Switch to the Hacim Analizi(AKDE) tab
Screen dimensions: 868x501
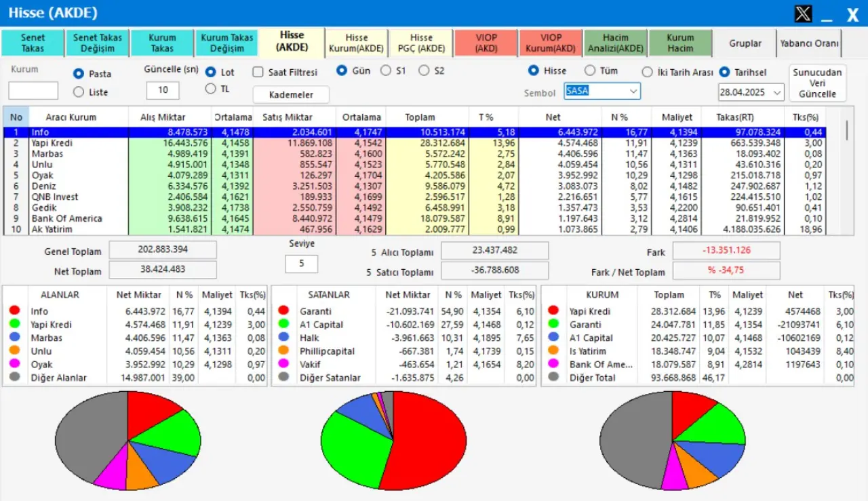tap(615, 43)
